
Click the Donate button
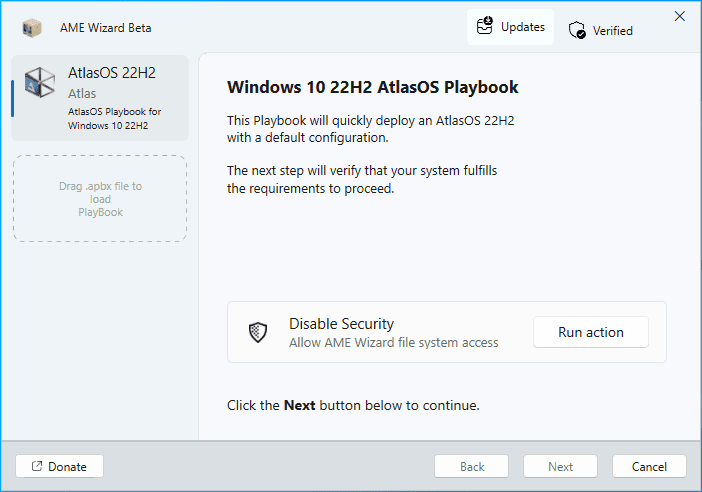tap(60, 466)
